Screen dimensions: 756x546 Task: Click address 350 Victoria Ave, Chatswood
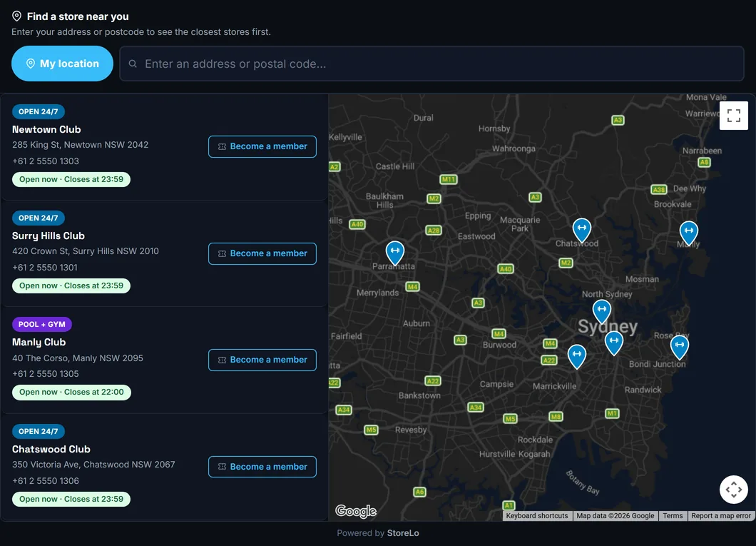93,465
